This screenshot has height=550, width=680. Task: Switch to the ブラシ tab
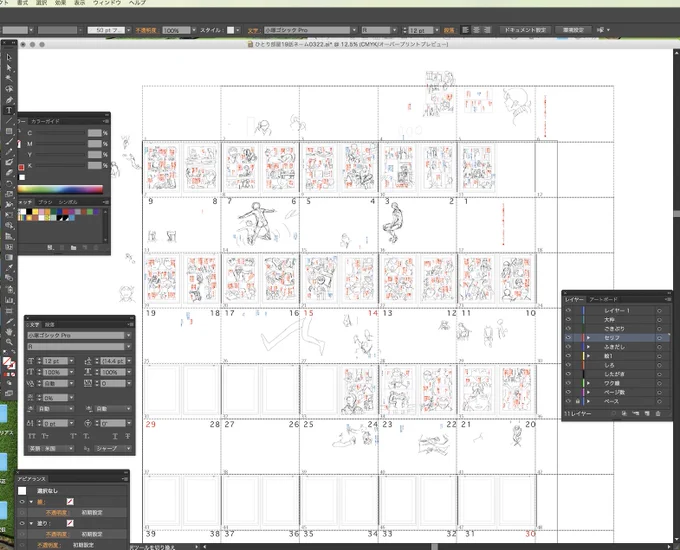[45, 202]
